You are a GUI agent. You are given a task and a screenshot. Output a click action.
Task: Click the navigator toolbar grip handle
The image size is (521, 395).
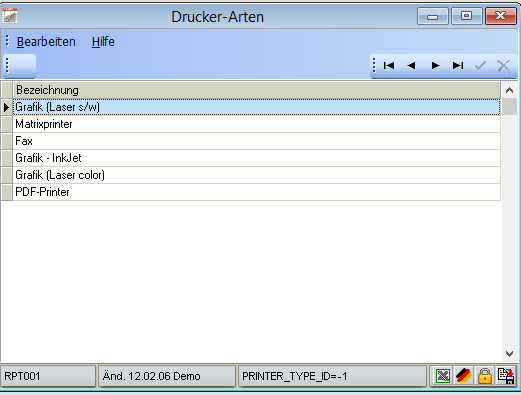pos(374,65)
